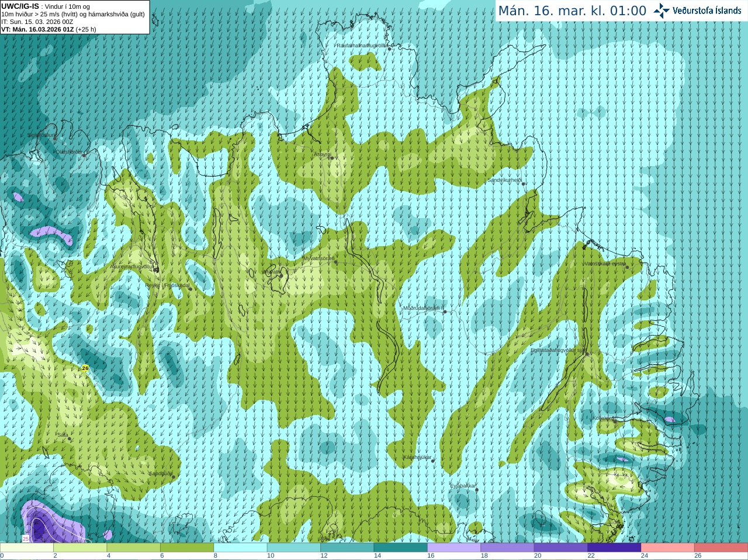
Task: Select the Ólafsfjörður station marker
Action: (x=84, y=155)
